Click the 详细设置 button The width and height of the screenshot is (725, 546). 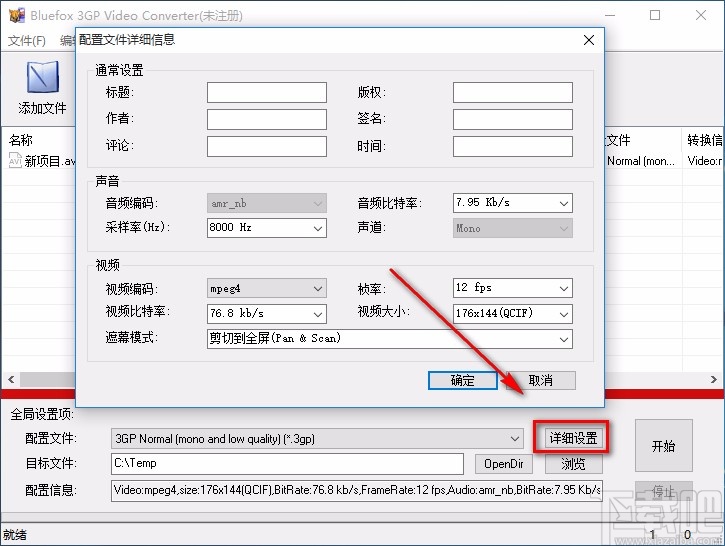click(x=573, y=438)
